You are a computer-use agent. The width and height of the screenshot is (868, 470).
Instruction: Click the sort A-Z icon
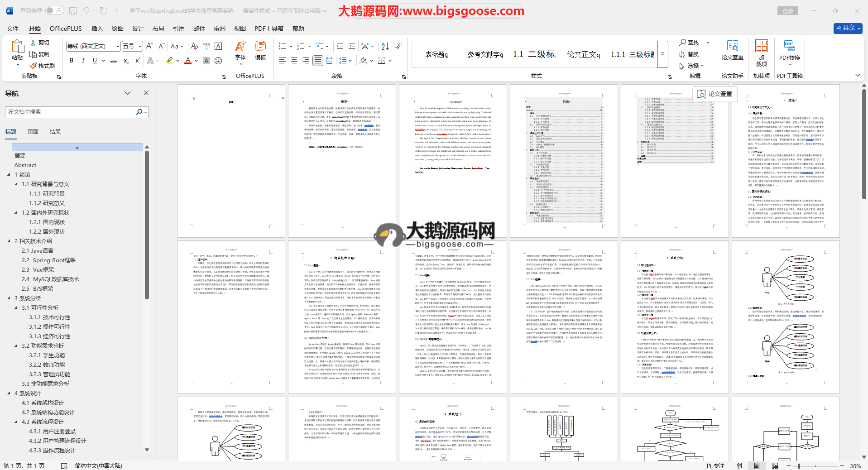tap(385, 46)
